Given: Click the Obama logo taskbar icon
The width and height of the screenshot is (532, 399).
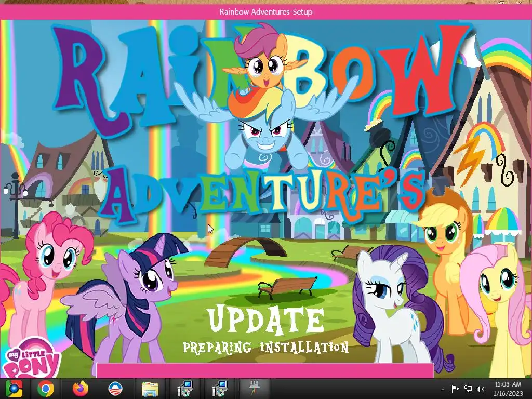Looking at the screenshot, I should [x=115, y=389].
